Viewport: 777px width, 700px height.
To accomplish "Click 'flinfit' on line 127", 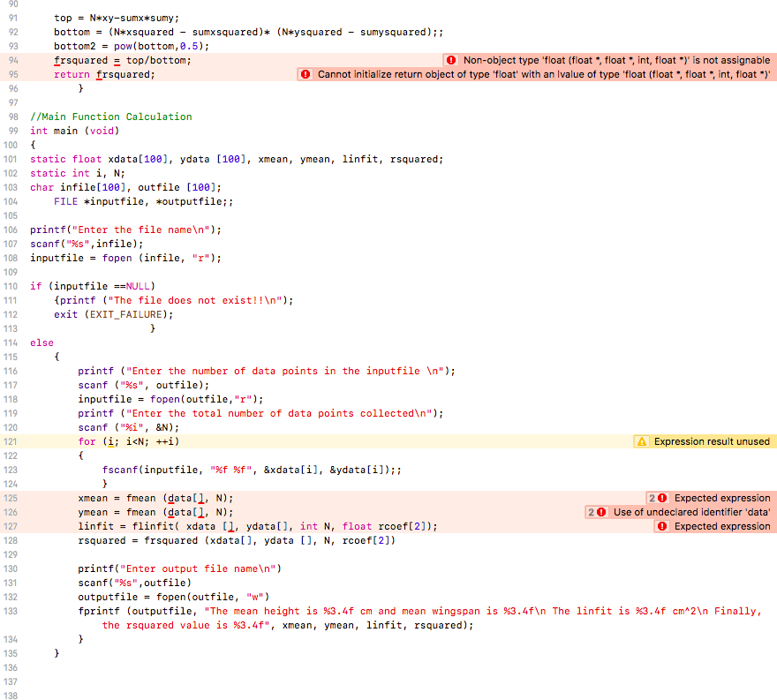I will tap(153, 526).
